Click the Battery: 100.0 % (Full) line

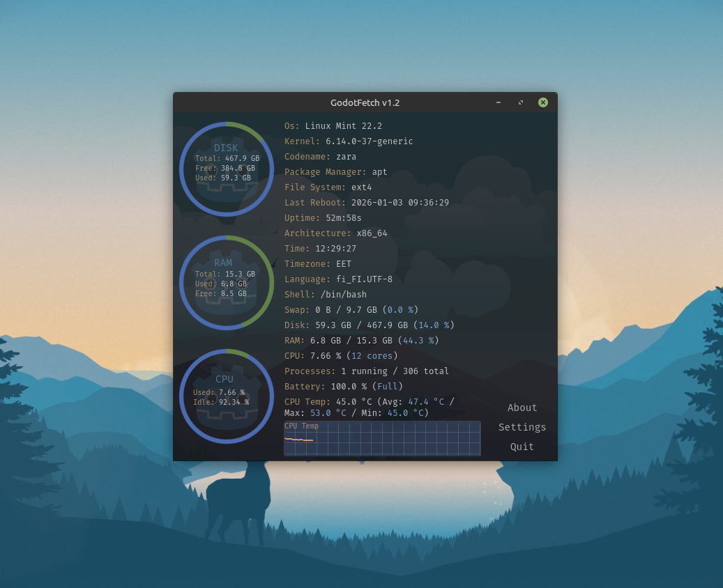(344, 386)
